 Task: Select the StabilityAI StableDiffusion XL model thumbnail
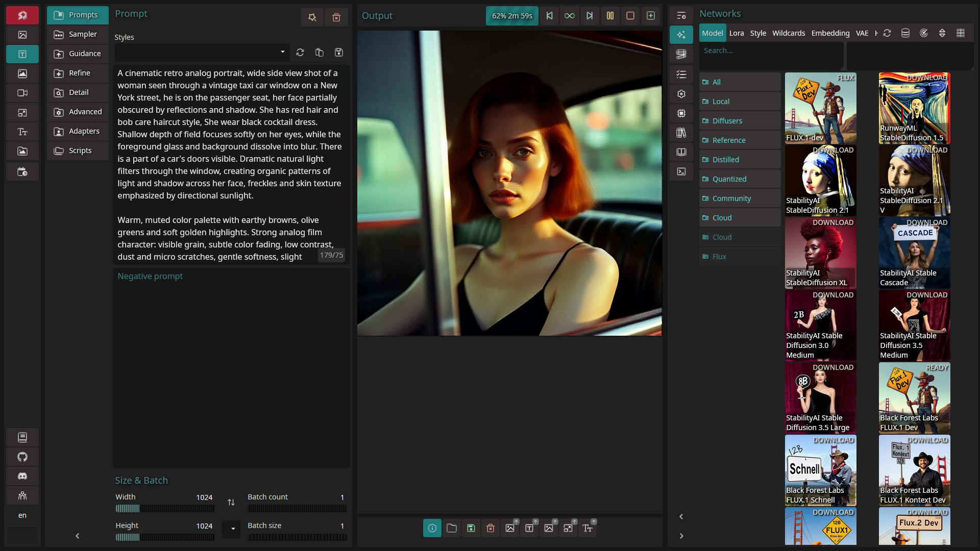click(821, 253)
